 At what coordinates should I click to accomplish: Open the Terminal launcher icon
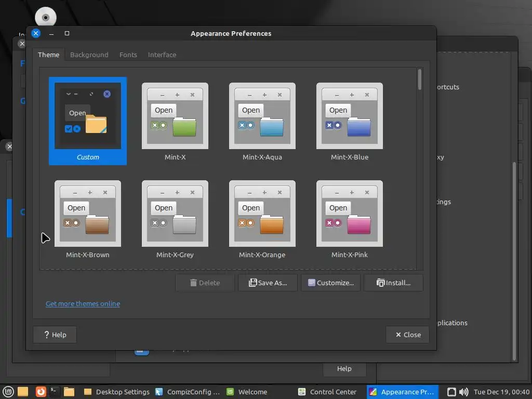coord(54,392)
